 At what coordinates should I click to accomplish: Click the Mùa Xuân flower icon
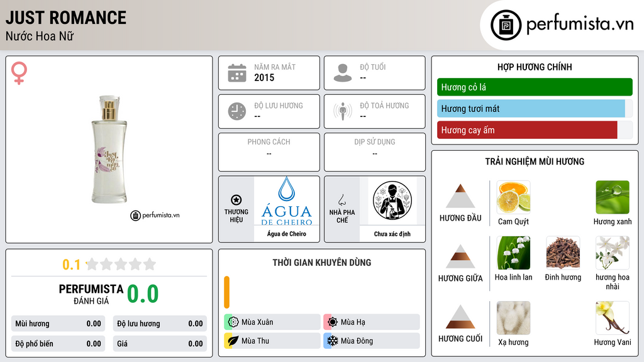point(233,322)
